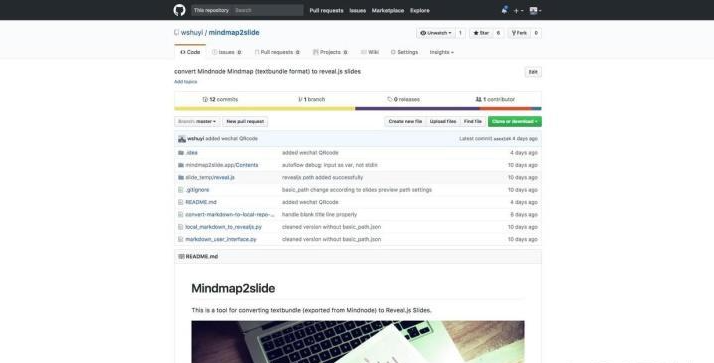Open wshuyi avatar in latest commit row
Screen dimensions: 714x363
click(x=182, y=139)
